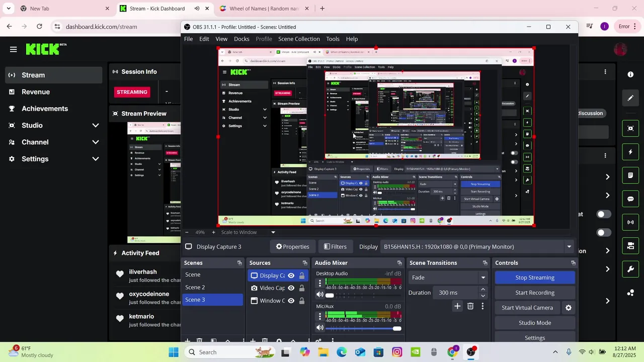Mute the Mic/Aux speaker icon

[x=319, y=328]
